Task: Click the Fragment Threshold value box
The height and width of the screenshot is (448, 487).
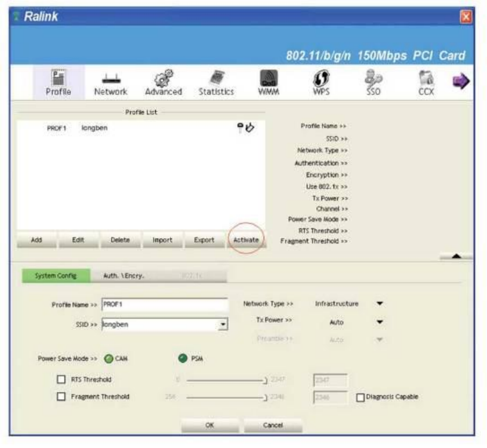Action: click(x=330, y=397)
